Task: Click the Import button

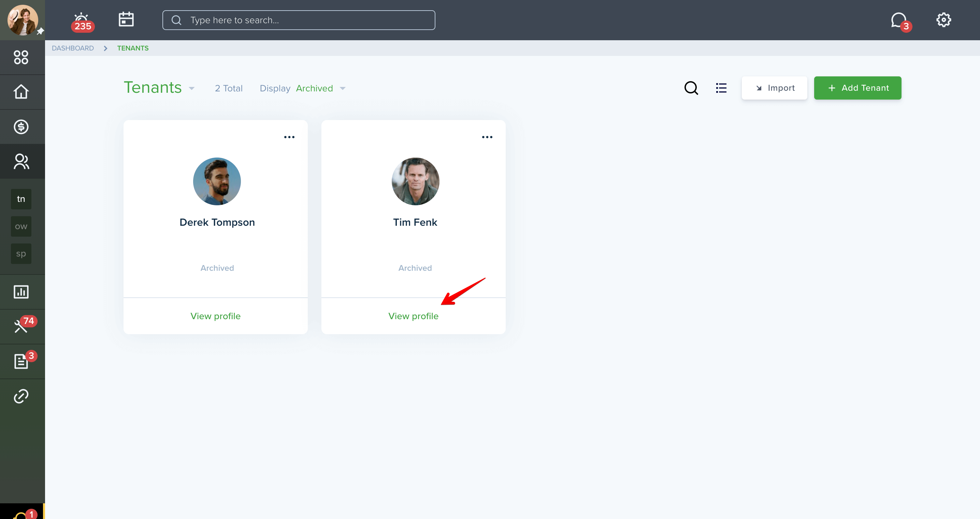Action: point(774,88)
